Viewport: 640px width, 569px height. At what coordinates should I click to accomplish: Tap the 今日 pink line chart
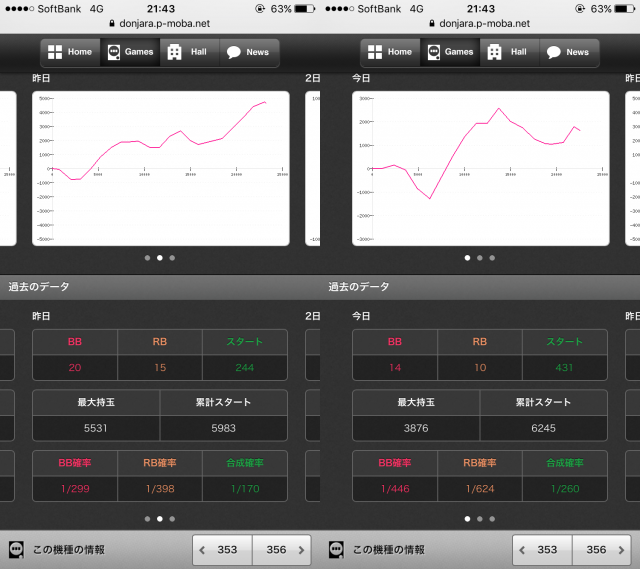(480, 168)
